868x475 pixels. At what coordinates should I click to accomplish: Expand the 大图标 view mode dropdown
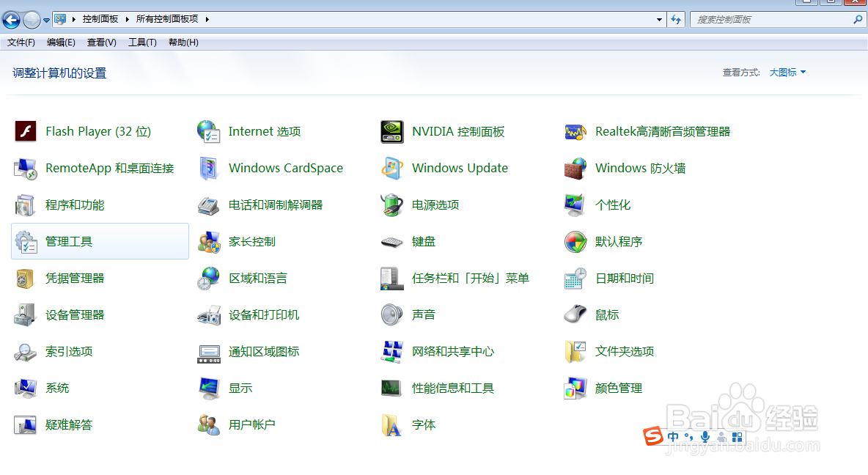pyautogui.click(x=787, y=73)
